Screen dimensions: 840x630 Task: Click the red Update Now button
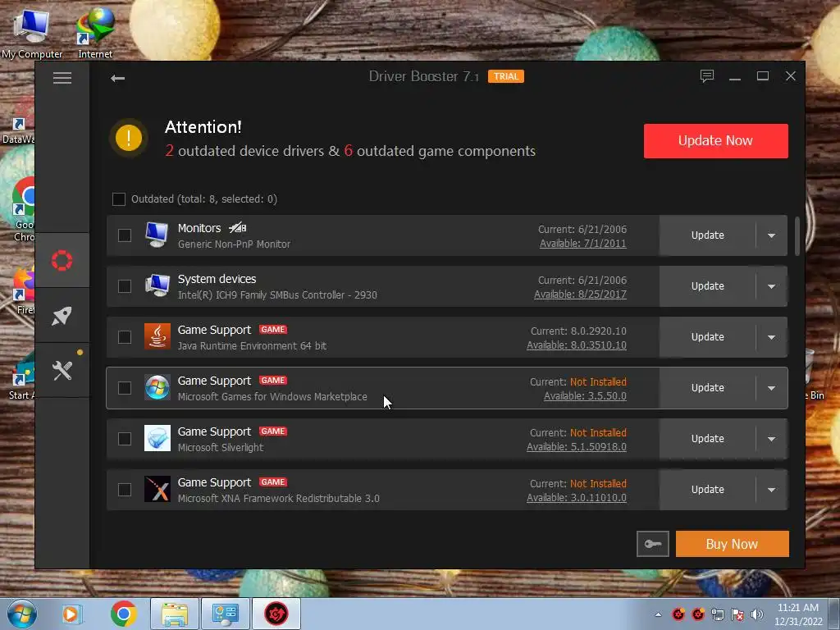point(715,141)
